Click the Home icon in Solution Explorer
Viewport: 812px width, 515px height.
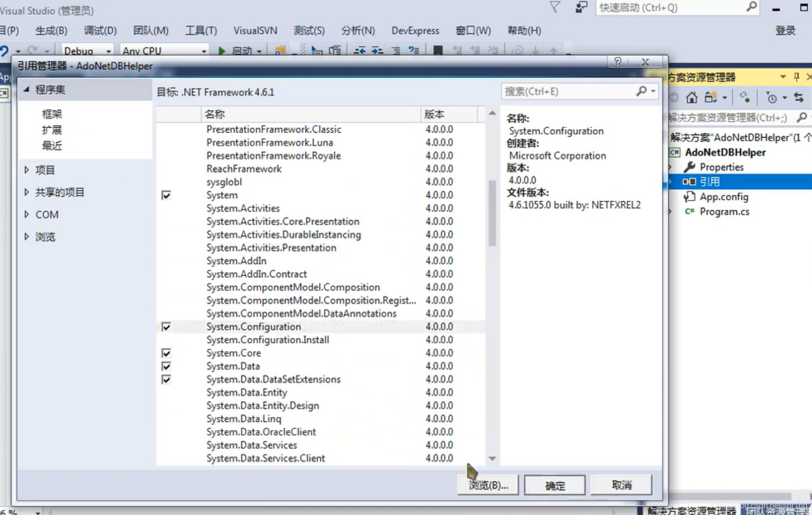pos(691,98)
